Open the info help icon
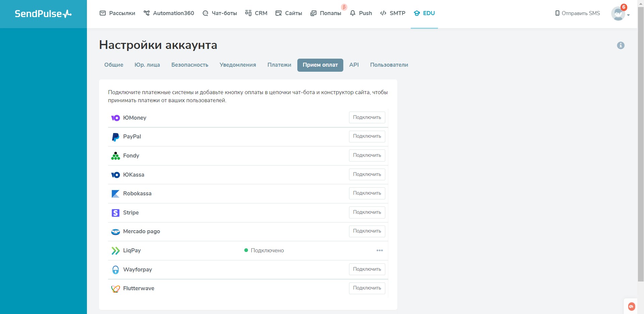The height and width of the screenshot is (314, 644). tap(621, 45)
